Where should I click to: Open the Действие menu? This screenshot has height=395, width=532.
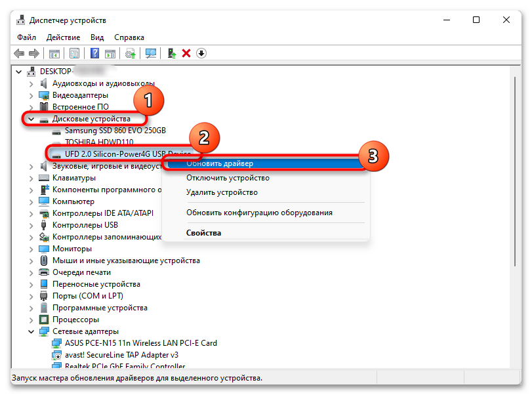(63, 37)
